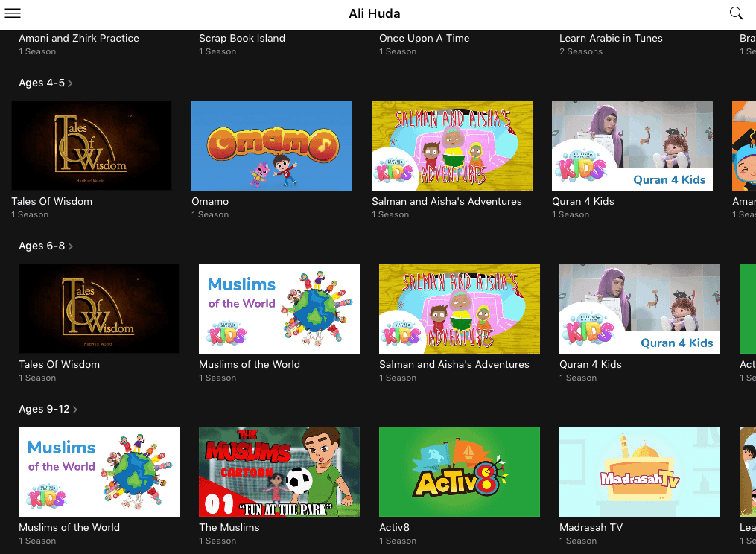Open The Muslims cartoon thumbnail

(279, 471)
